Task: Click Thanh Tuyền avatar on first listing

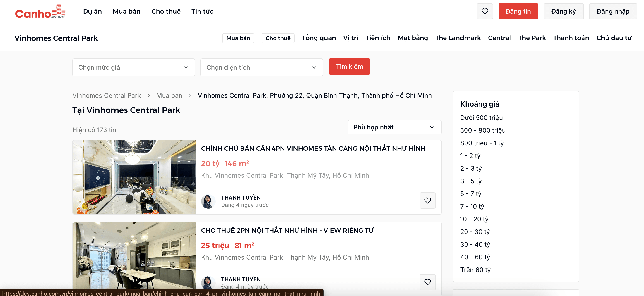Action: [x=208, y=201]
